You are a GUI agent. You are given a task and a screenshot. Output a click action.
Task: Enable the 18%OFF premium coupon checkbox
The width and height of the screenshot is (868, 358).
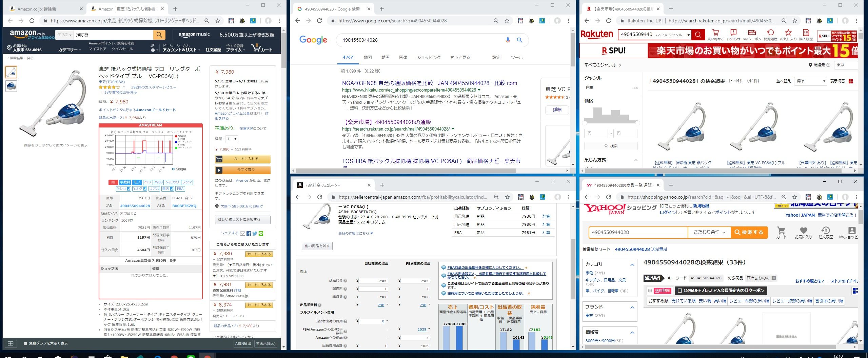tap(679, 291)
